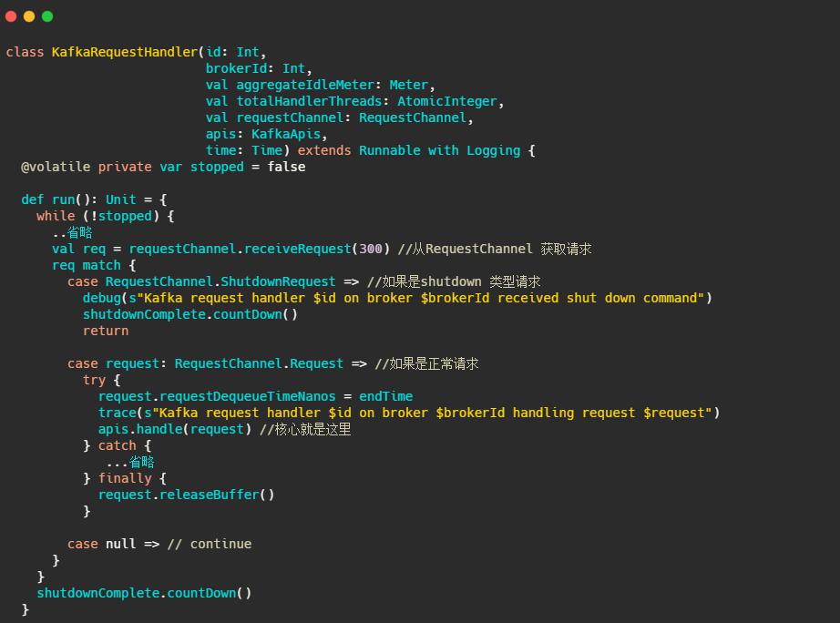The height and width of the screenshot is (623, 840).
Task: Click 'requestChannel' in the val parameter line
Action: (x=290, y=117)
